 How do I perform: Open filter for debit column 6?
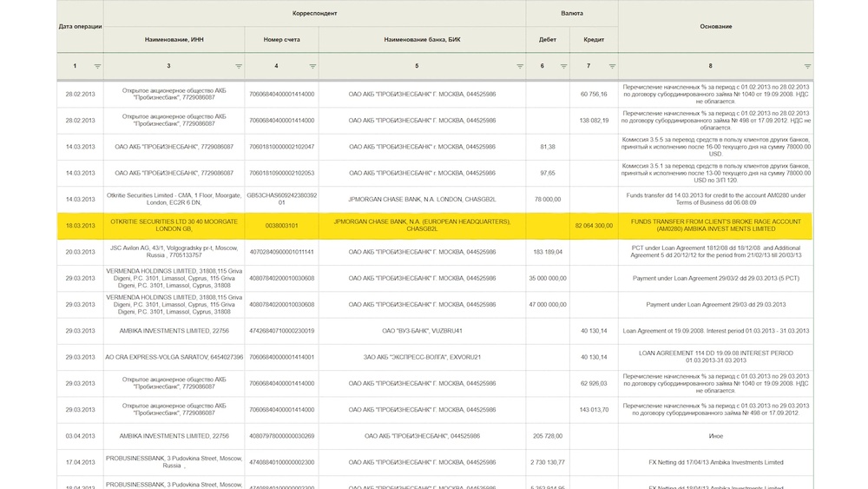pos(563,66)
